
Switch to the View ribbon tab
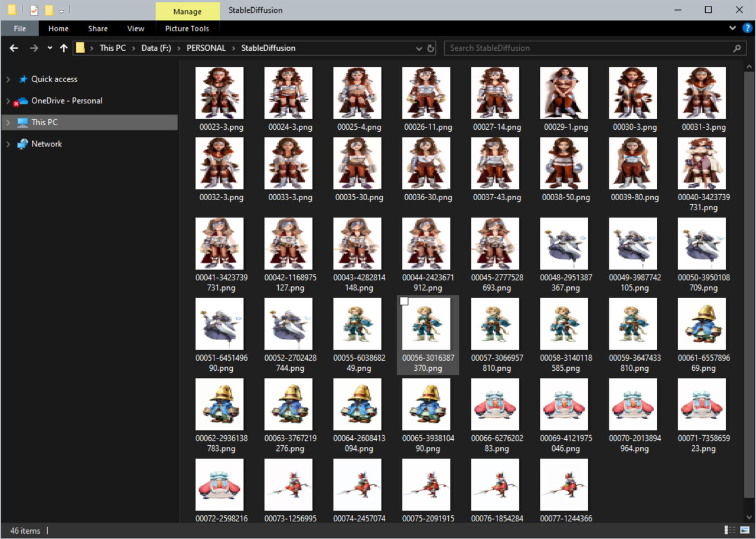click(136, 28)
